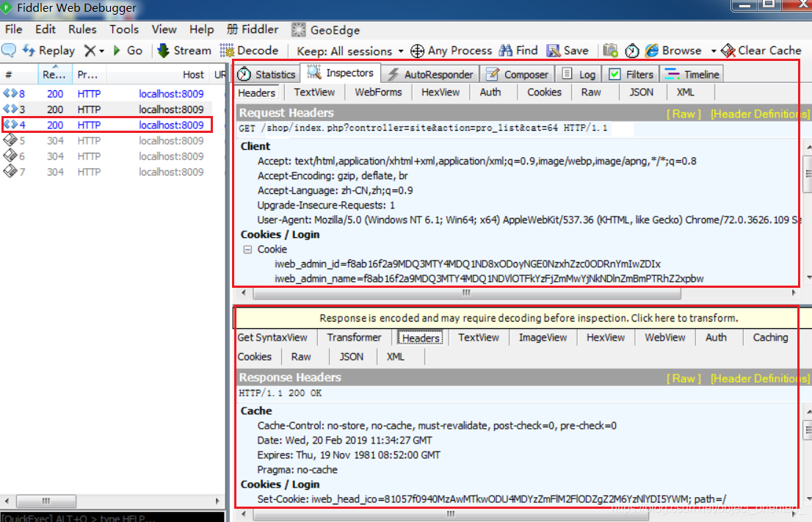812x522 pixels.
Task: Select response Transformer tab
Action: coord(354,338)
